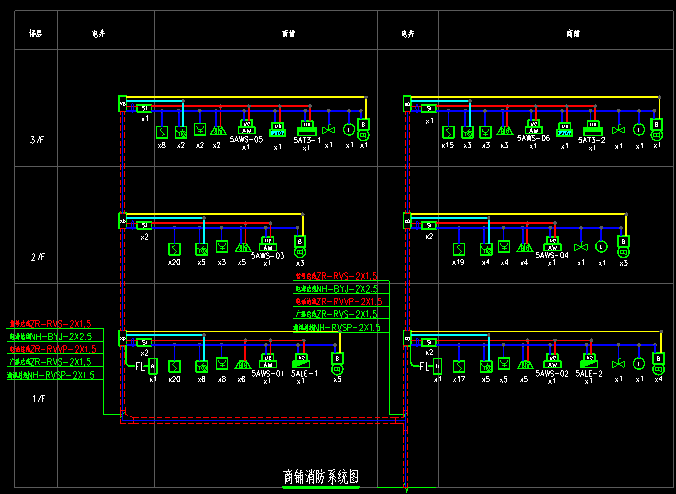Viewport: 676px width, 494px height.
Task: Select the detector symbol marked x8 on 3/F
Action: (x=162, y=132)
